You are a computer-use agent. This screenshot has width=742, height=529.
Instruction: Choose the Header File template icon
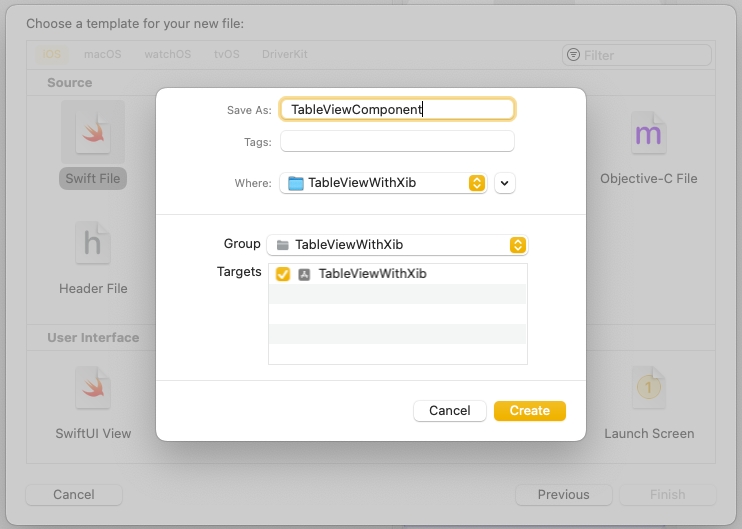pos(93,243)
